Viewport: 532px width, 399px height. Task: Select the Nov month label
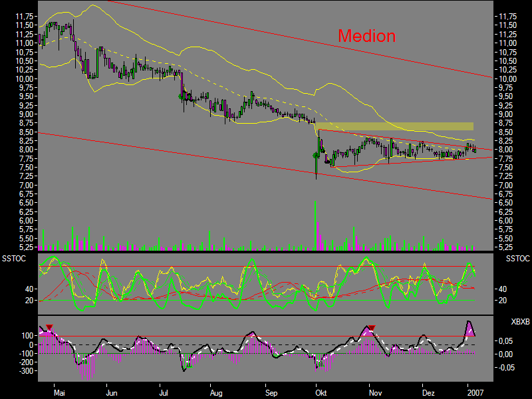(x=375, y=393)
